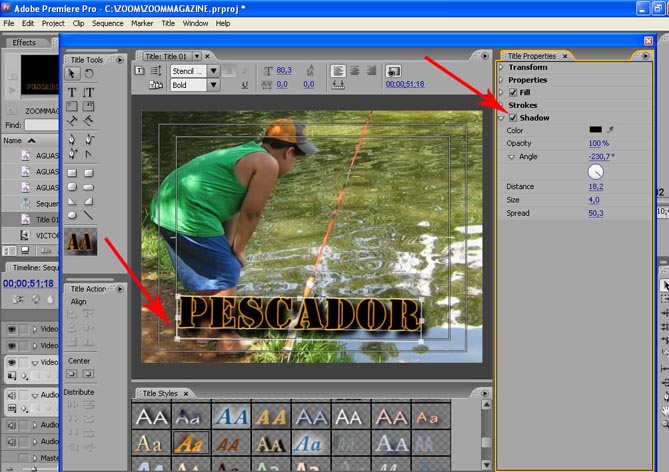Select the Rotation tool in Title Tools
The image size is (669, 472).
tap(89, 74)
